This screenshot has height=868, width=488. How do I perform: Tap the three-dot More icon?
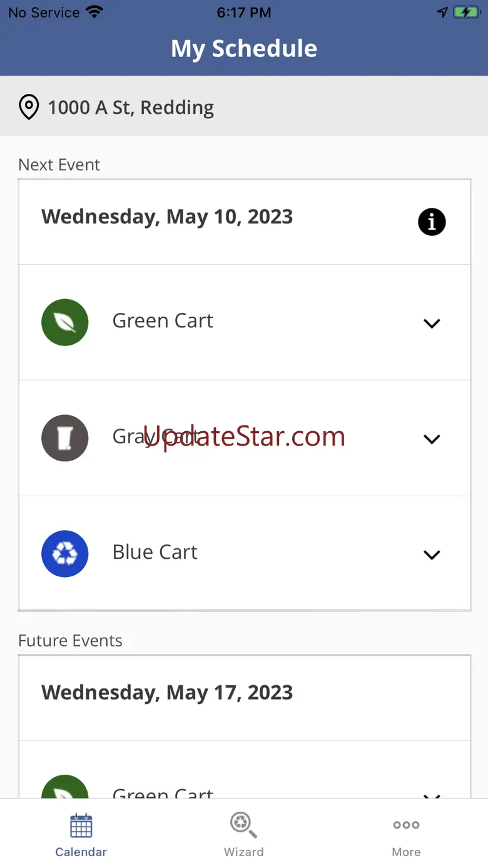pyautogui.click(x=406, y=825)
